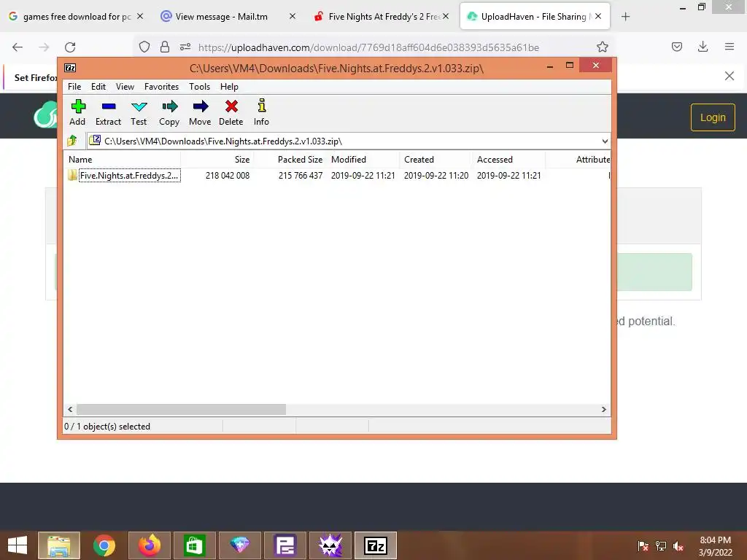Reload the UploadHaven page
747x560 pixels.
pos(70,47)
